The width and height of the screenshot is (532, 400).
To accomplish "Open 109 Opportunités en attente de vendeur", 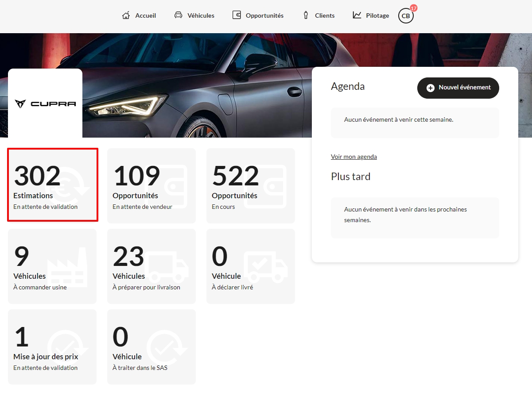I will [x=151, y=186].
